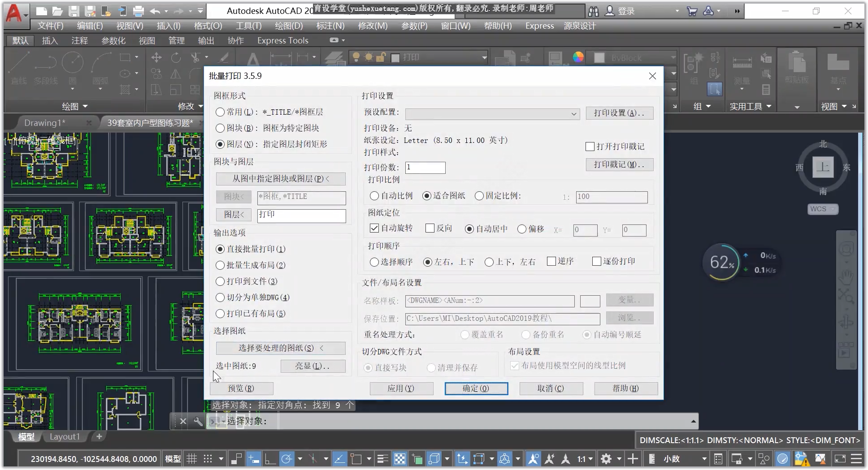Click the 预览(R) button
This screenshot has height=470, width=868.
click(x=241, y=388)
